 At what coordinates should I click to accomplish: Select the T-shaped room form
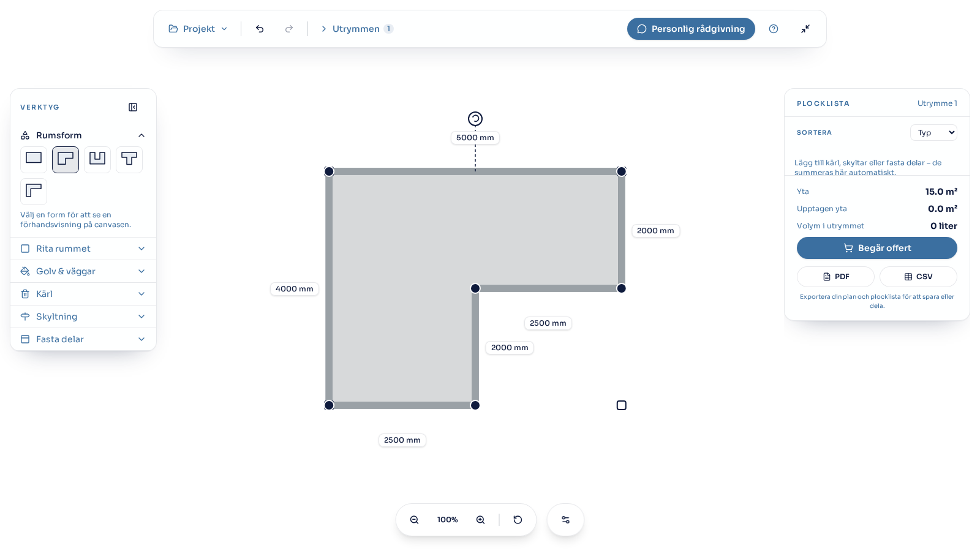point(129,159)
